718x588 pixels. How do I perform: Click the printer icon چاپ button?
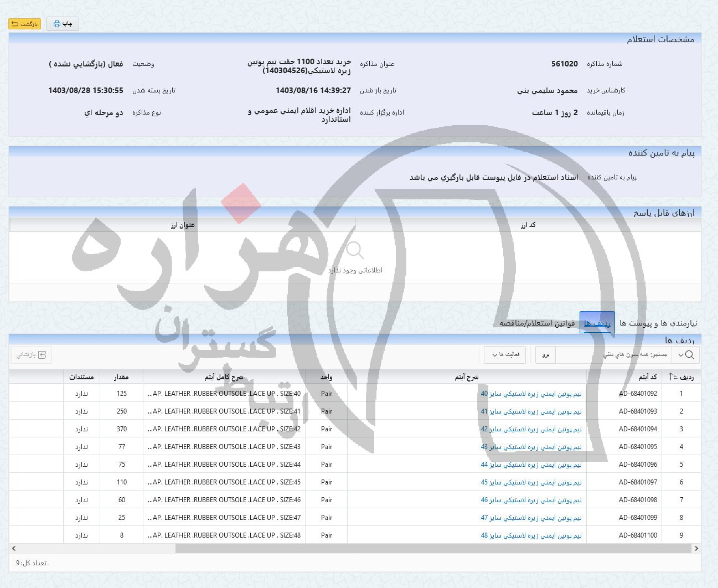coord(63,24)
